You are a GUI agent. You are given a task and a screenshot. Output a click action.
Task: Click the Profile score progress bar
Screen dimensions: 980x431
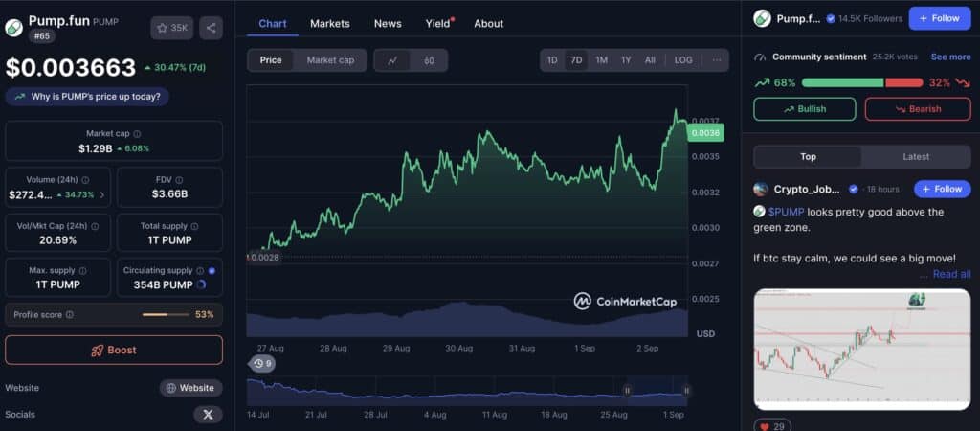click(165, 315)
